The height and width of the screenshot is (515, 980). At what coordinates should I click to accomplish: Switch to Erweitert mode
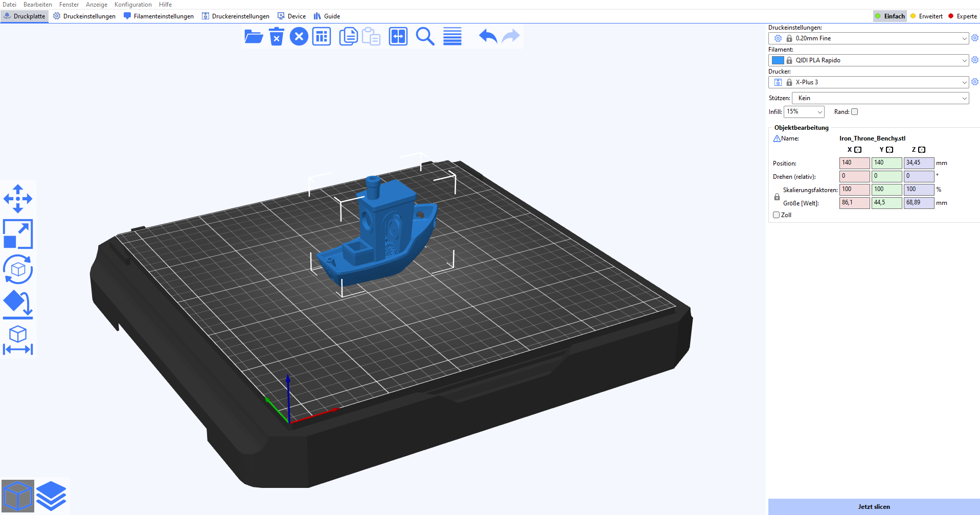pyautogui.click(x=926, y=16)
